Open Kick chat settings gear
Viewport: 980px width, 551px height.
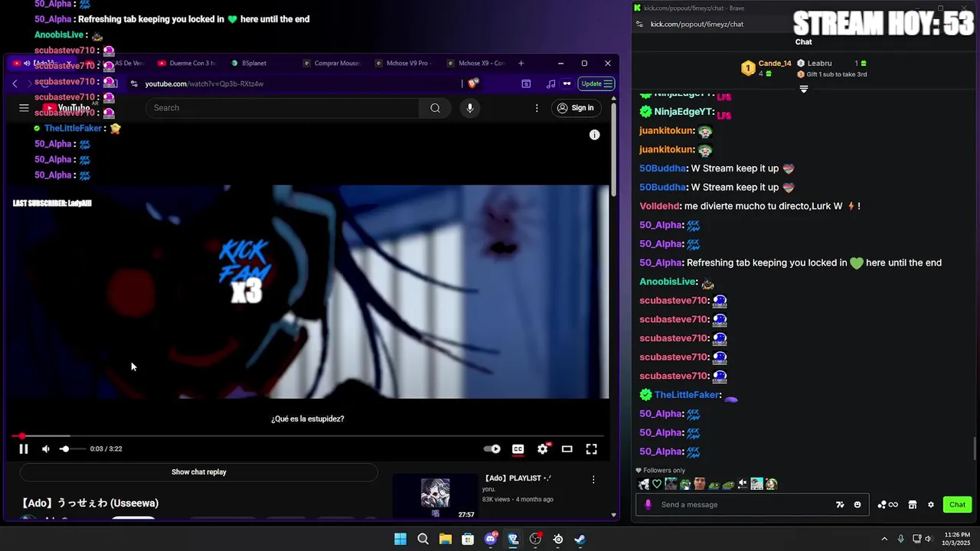tap(931, 504)
